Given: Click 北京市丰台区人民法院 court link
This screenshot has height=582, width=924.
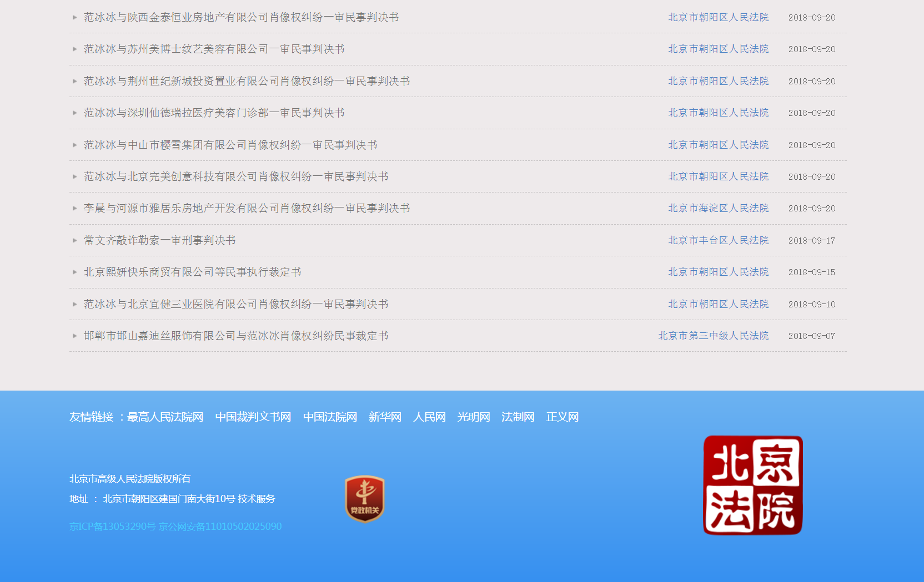Looking at the screenshot, I should 718,240.
